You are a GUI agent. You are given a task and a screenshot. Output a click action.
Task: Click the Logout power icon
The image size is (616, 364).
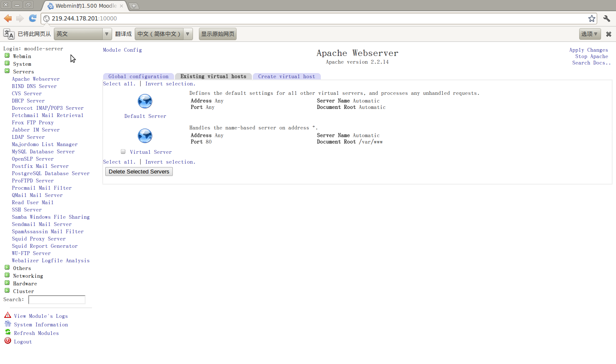(x=8, y=341)
